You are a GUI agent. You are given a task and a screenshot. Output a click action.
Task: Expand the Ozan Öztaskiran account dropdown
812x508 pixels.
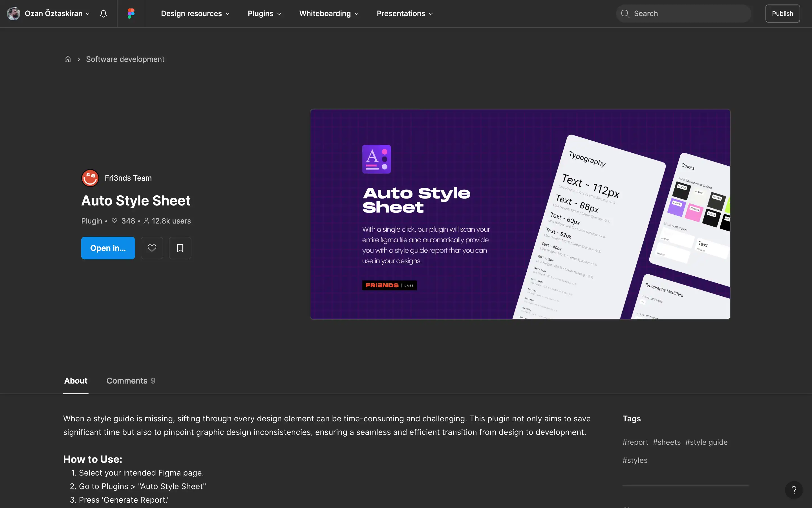point(88,14)
